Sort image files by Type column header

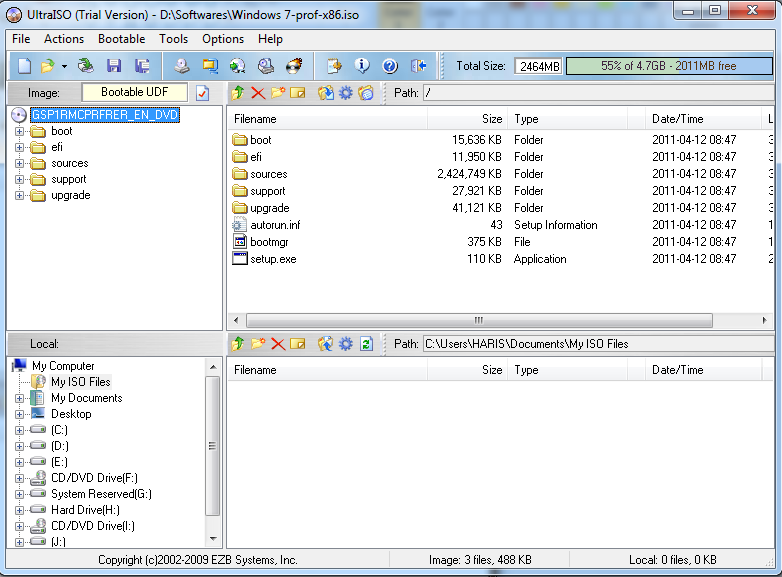point(568,119)
